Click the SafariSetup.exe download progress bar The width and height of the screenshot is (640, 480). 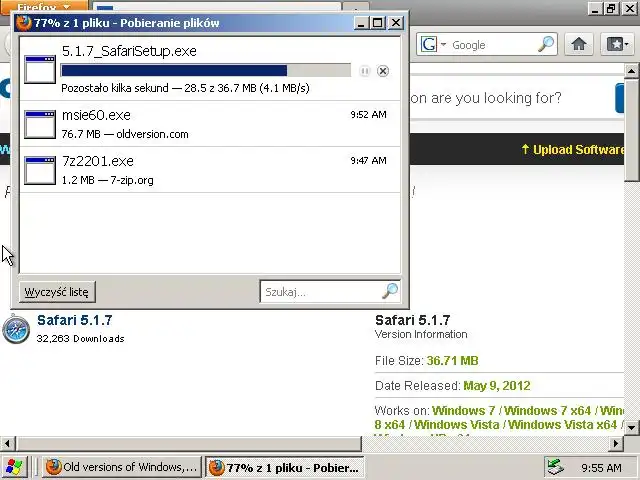206,70
